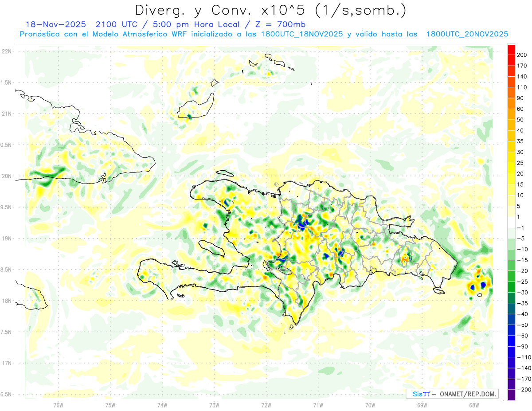Click the '68W' longitude label
Screen dimensions: 532x411
474,404
